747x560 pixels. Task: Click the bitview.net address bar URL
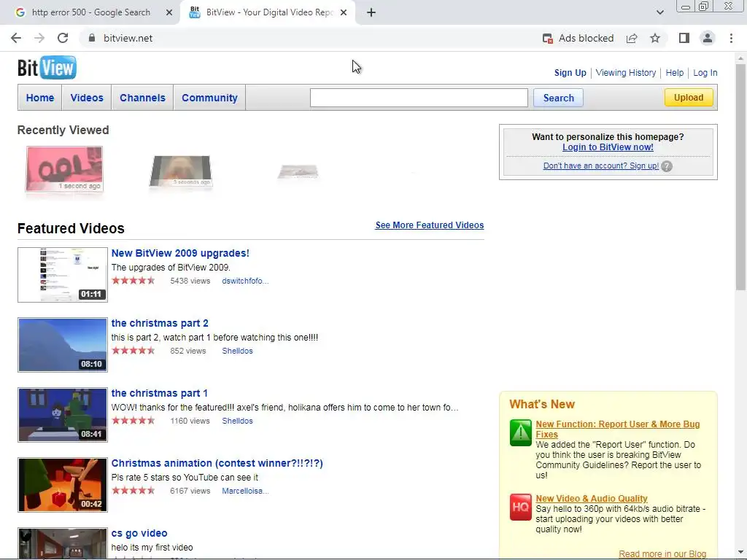(128, 38)
